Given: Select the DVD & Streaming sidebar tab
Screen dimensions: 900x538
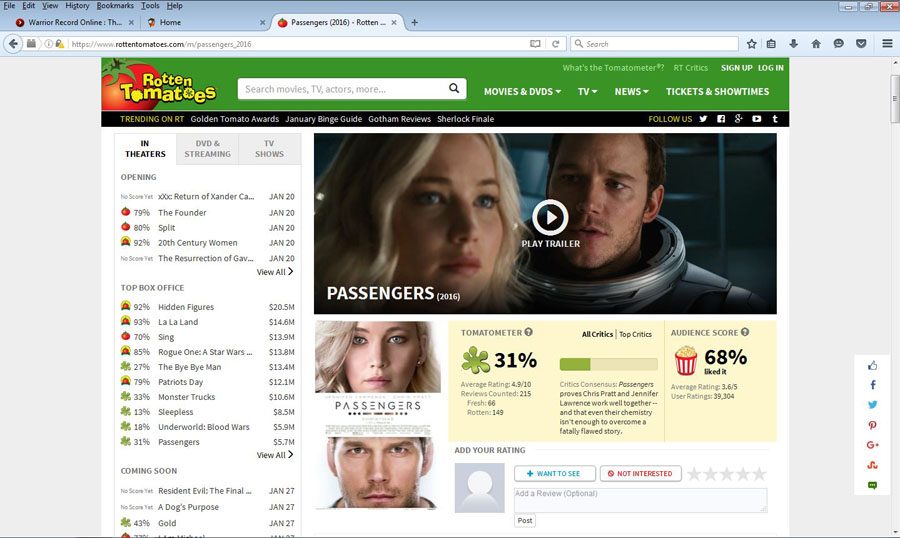Looking at the screenshot, I should click(x=207, y=149).
